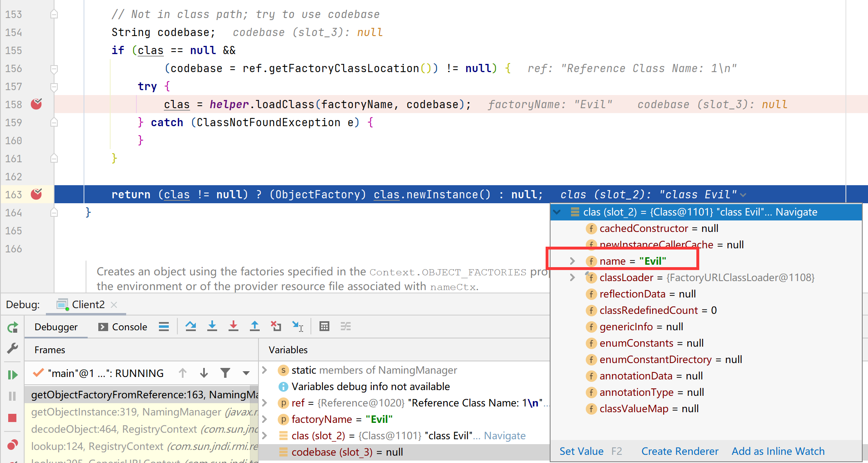The image size is (868, 463).
Task: Collapse clas (slot_2) node in popup
Action: click(557, 212)
